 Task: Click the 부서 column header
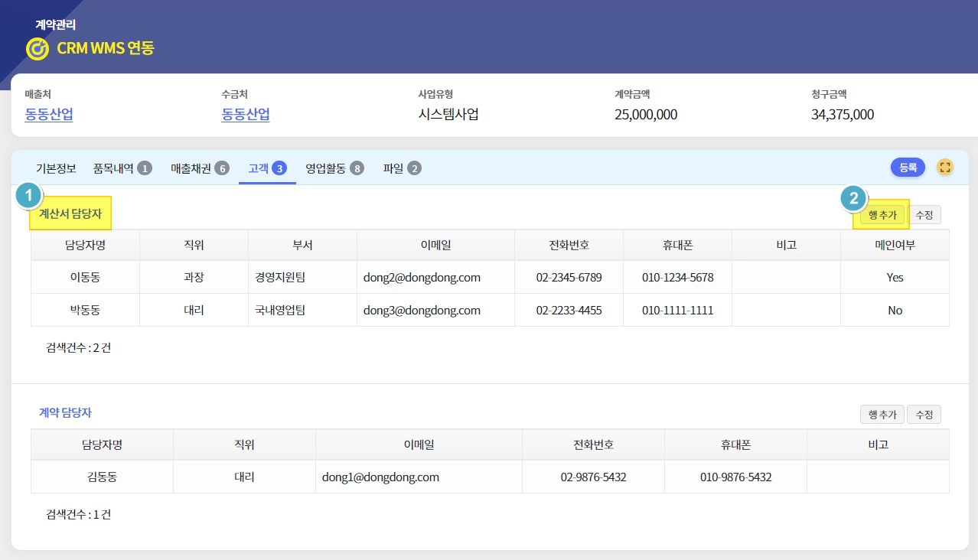tap(302, 245)
